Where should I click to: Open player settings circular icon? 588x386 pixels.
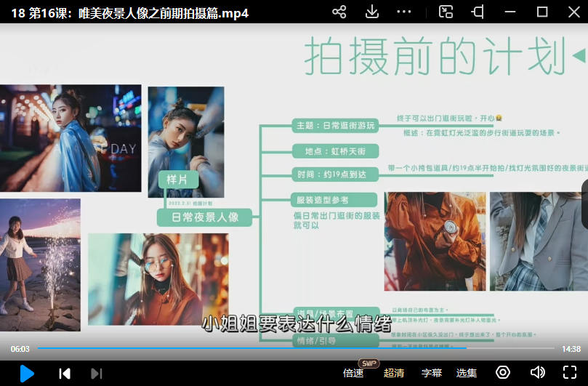coord(502,373)
